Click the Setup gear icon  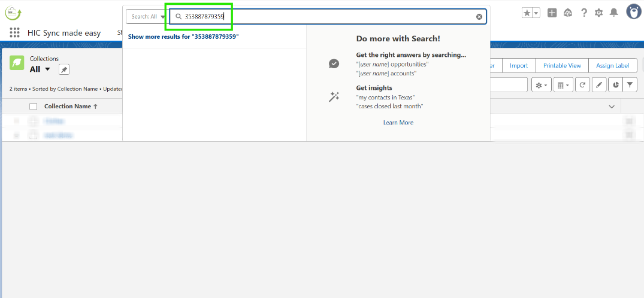(x=598, y=13)
